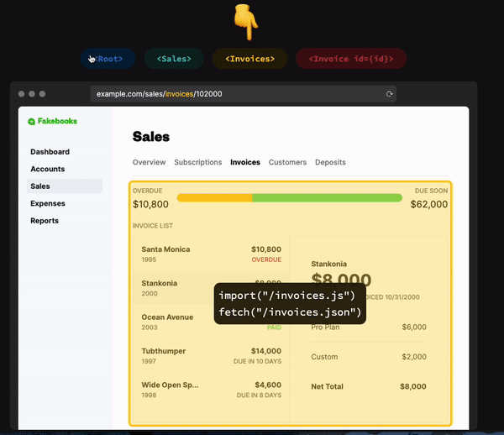Click the Fakebooks logo icon
Viewport: 504px width, 435px height.
point(31,122)
